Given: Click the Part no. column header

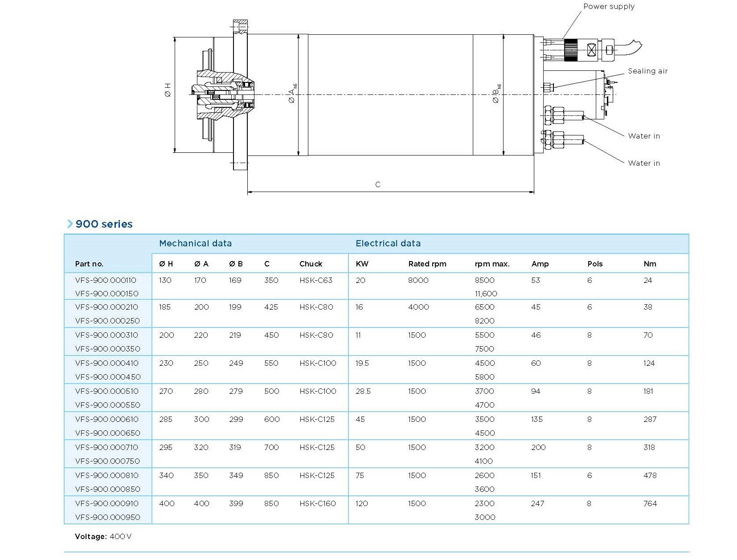Looking at the screenshot, I should [89, 264].
